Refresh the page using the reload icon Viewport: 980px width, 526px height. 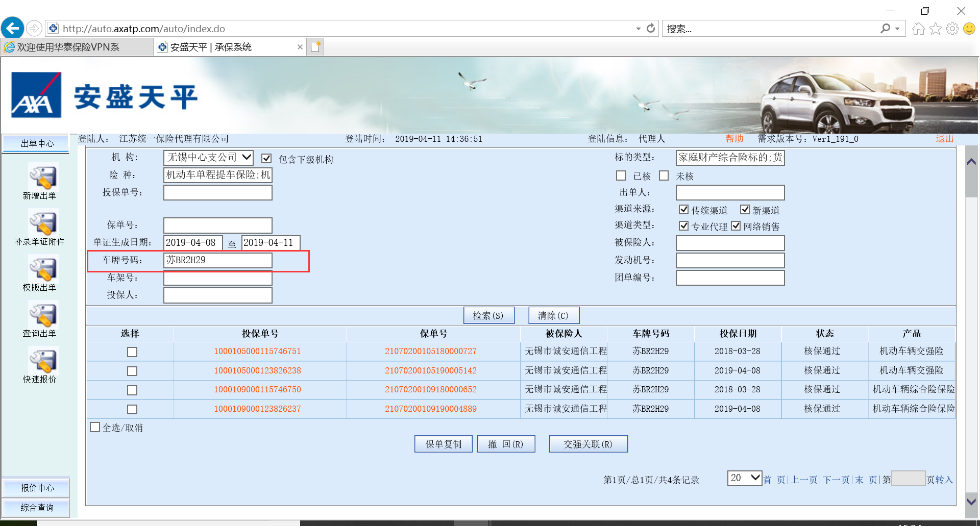tap(651, 29)
